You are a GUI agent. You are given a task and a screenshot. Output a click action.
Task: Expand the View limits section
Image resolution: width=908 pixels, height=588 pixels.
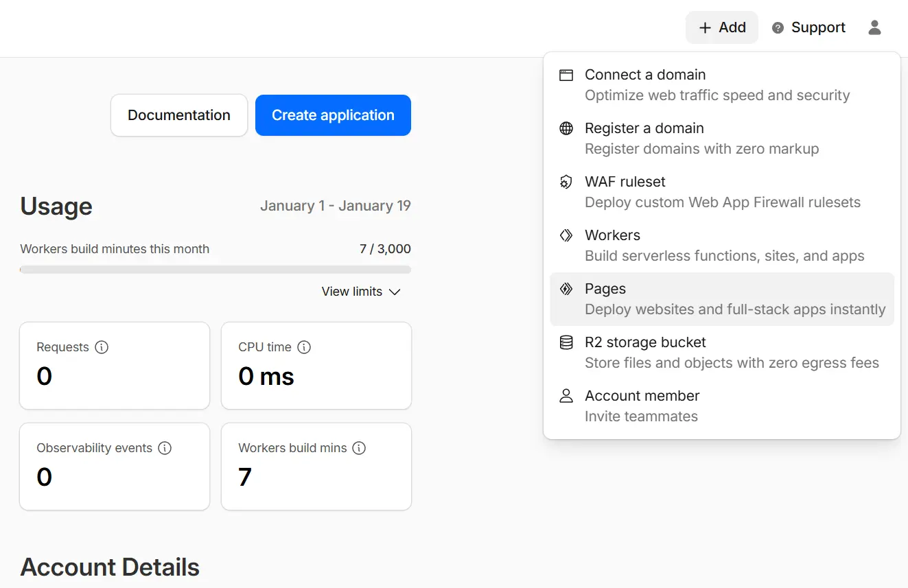(x=361, y=292)
